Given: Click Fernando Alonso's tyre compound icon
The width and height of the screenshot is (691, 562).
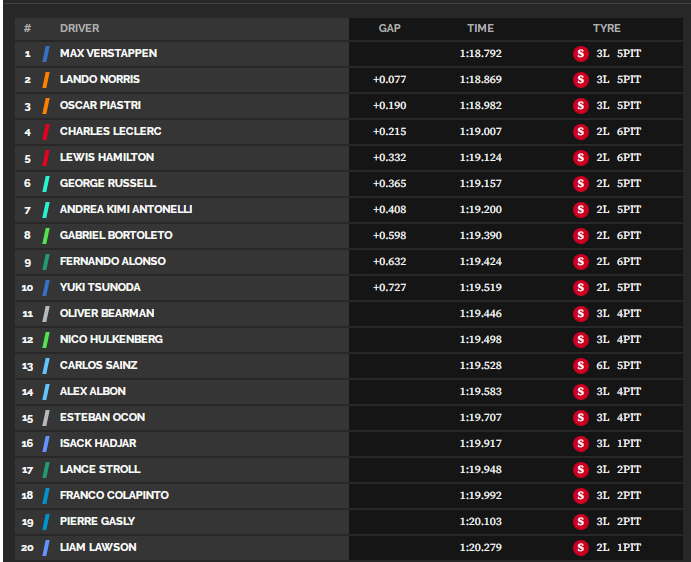Looking at the screenshot, I should point(580,262).
